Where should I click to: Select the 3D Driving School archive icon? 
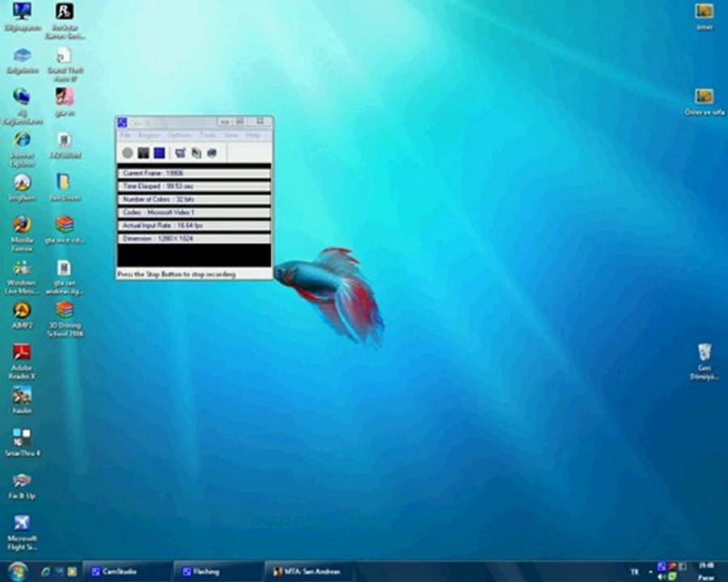pyautogui.click(x=65, y=318)
